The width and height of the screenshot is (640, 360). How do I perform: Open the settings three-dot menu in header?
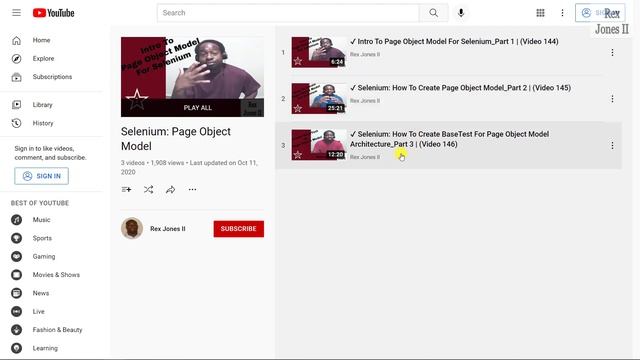pyautogui.click(x=562, y=13)
